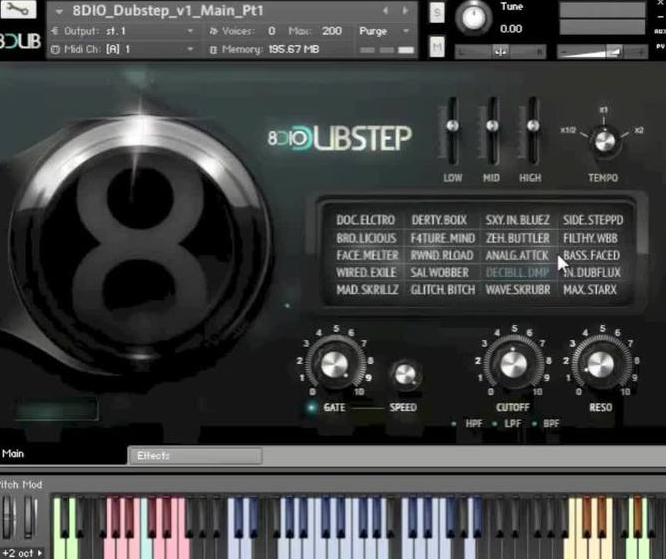The height and width of the screenshot is (559, 666).
Task: Switch to the Effects tab
Action: pos(195,456)
